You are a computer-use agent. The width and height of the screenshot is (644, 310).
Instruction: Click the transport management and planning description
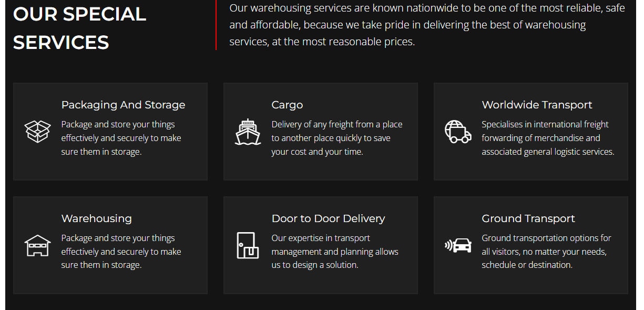click(334, 252)
